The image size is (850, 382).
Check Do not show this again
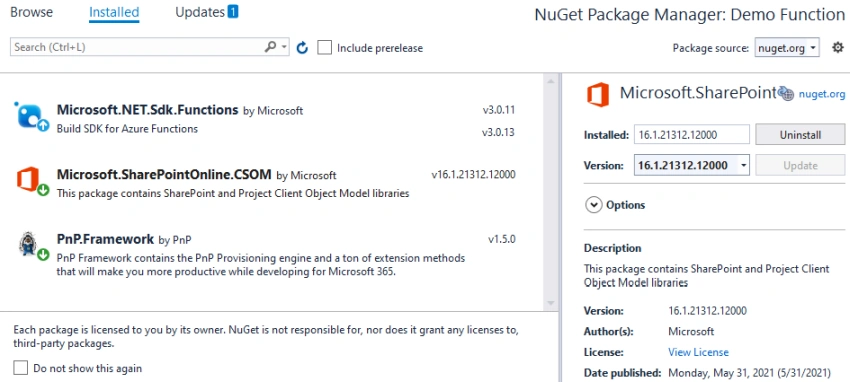click(x=21, y=368)
